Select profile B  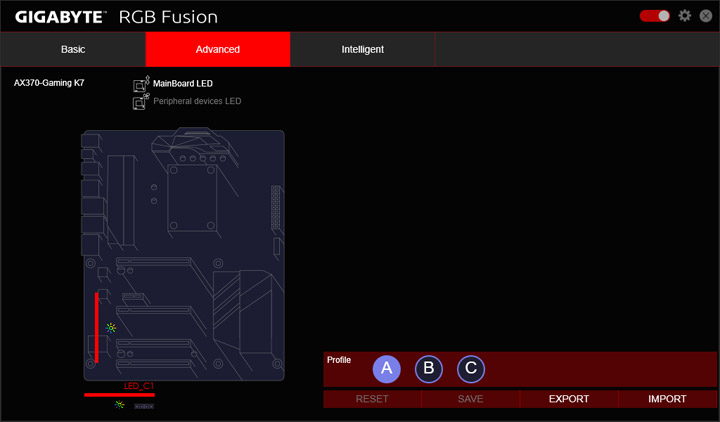[429, 369]
